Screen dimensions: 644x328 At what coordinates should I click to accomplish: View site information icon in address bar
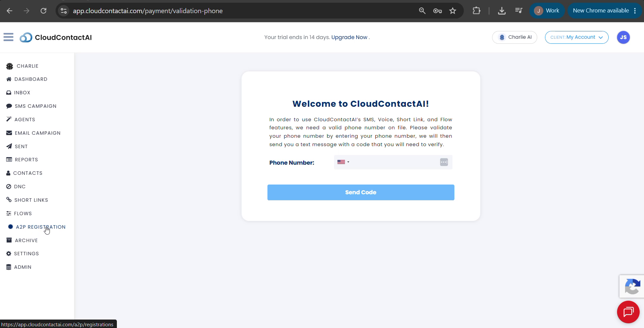pos(64,11)
